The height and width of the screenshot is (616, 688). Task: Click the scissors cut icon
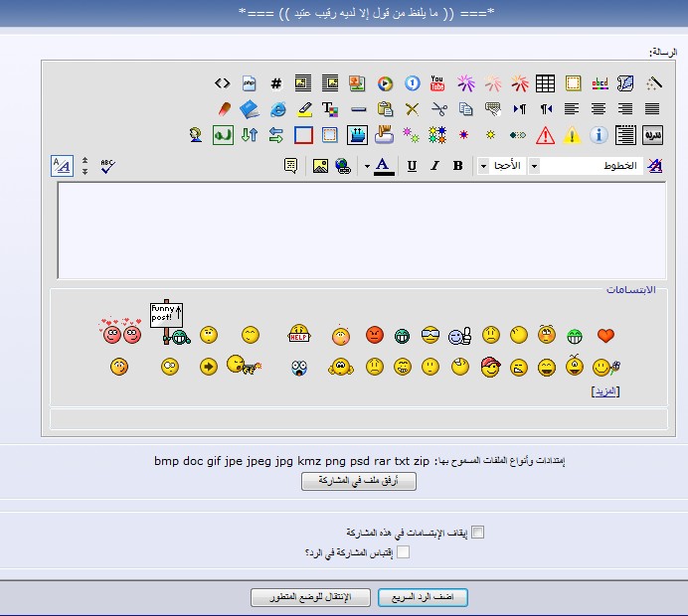click(x=438, y=109)
